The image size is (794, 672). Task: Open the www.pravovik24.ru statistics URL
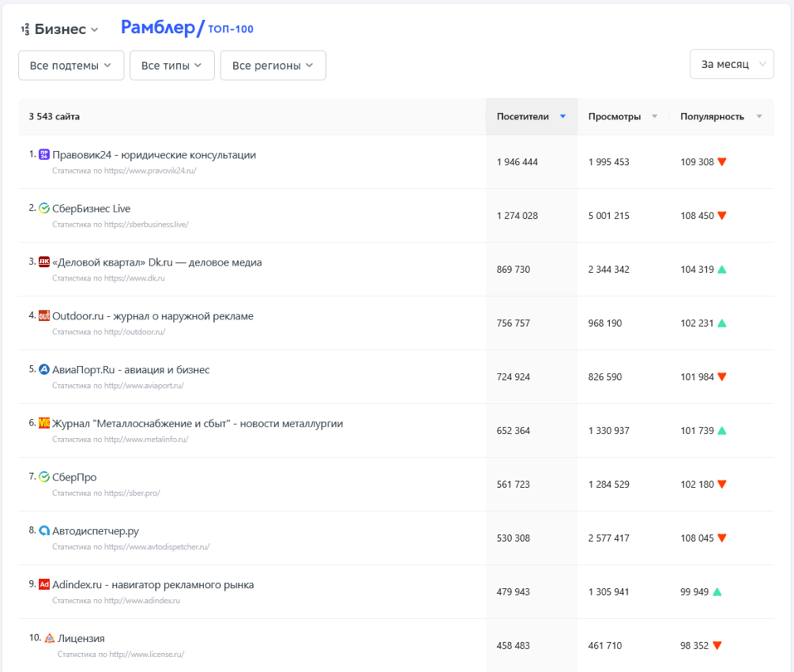pos(124,171)
